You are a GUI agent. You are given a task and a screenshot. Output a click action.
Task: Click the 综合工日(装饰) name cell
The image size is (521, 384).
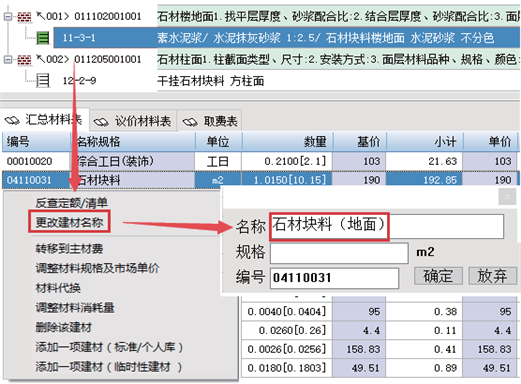[x=133, y=161]
